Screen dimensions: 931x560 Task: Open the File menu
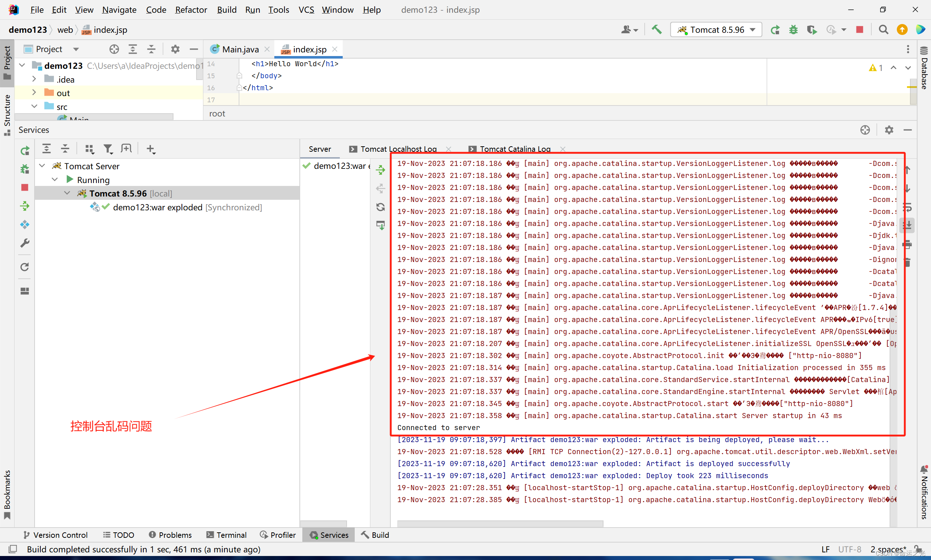click(x=37, y=10)
